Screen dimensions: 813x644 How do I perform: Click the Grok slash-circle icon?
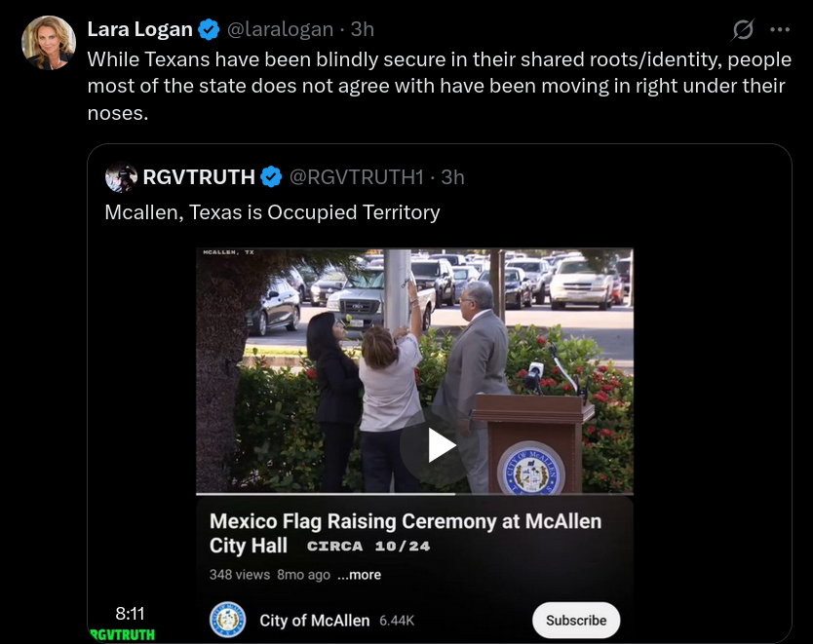[743, 29]
